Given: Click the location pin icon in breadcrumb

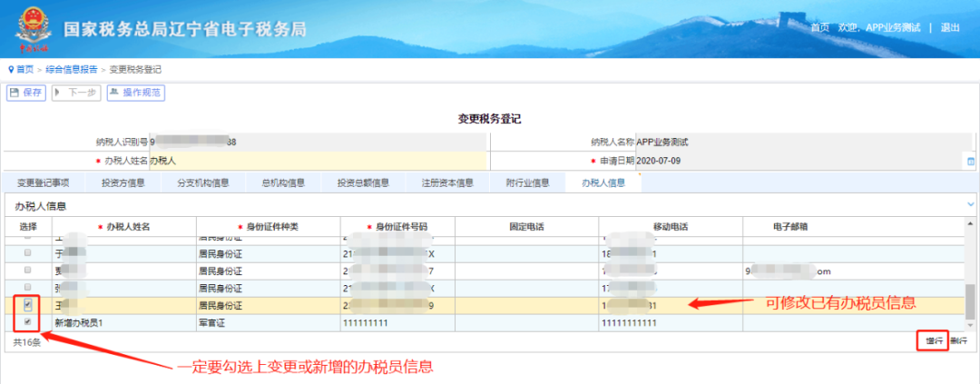Looking at the screenshot, I should click(x=11, y=69).
